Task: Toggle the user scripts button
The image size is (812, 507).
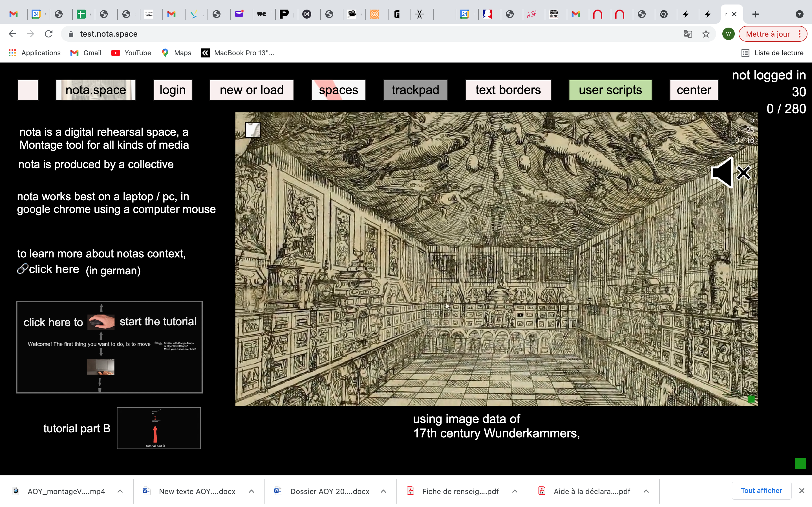Action: [610, 90]
